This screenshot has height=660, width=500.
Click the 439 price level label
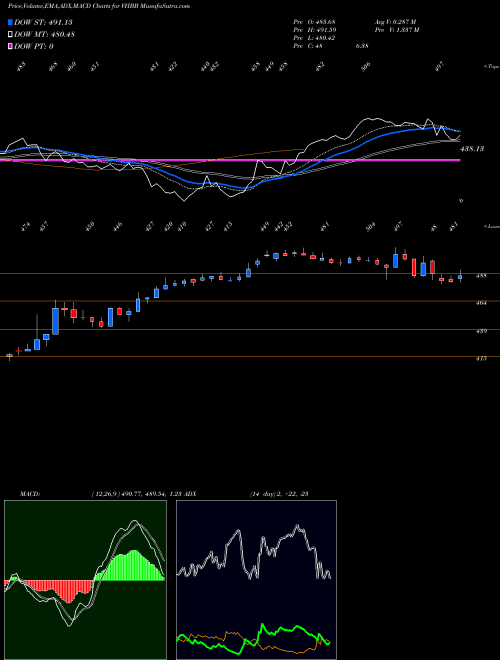(481, 331)
